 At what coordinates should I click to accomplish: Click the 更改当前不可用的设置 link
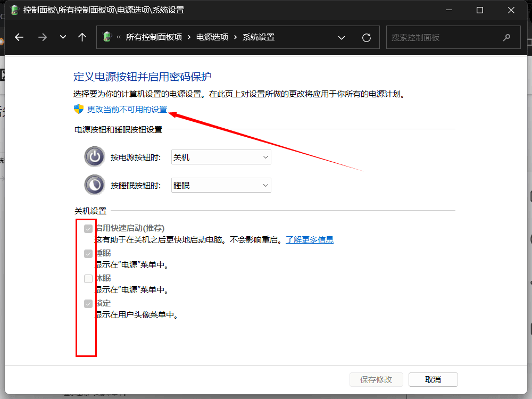127,109
